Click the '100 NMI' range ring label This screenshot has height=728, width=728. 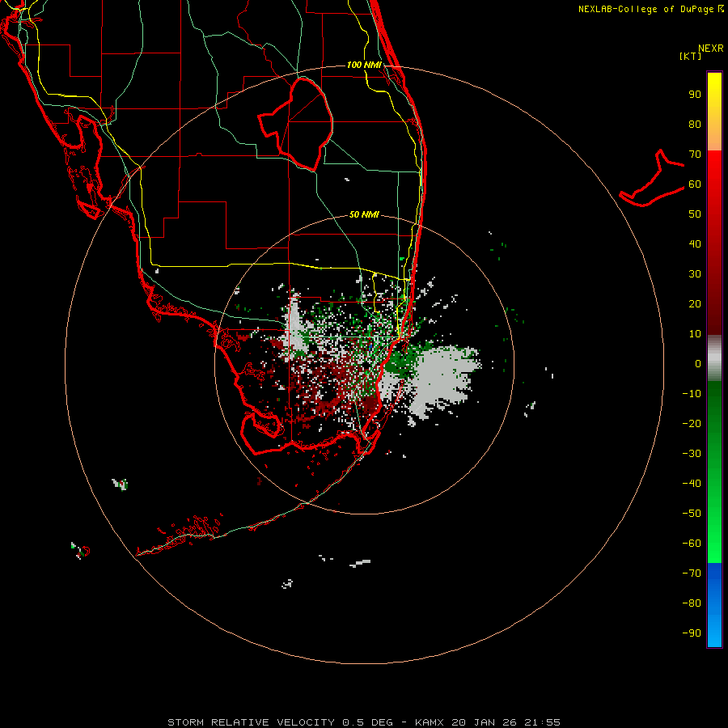pos(364,65)
